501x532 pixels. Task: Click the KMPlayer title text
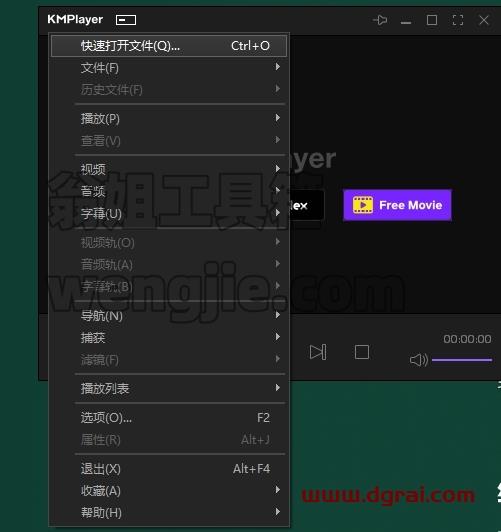tap(75, 20)
